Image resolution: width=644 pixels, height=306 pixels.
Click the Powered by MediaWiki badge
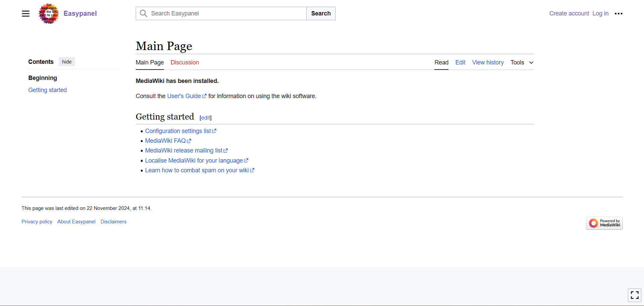coord(604,223)
